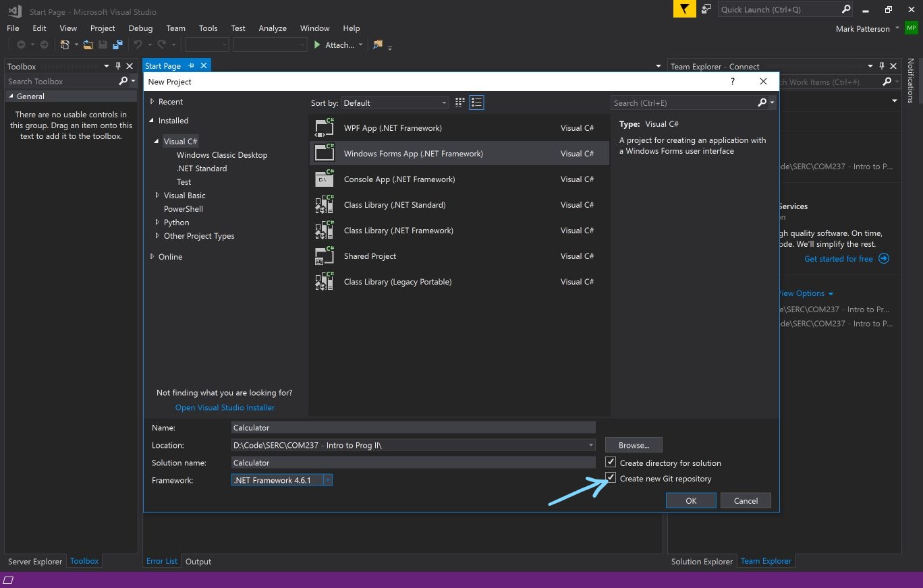Select the Shared Project template
Viewport: 923px width, 588px height.
[459, 256]
